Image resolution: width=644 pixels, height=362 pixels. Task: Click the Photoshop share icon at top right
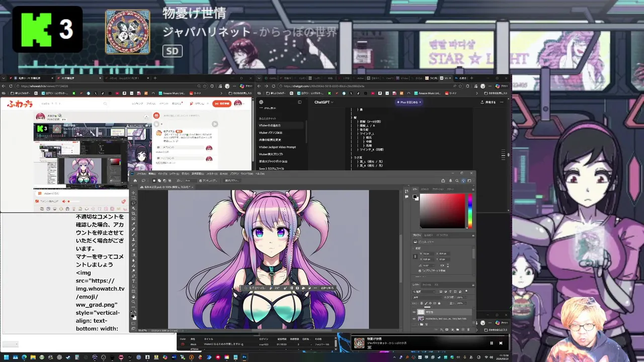point(443,180)
